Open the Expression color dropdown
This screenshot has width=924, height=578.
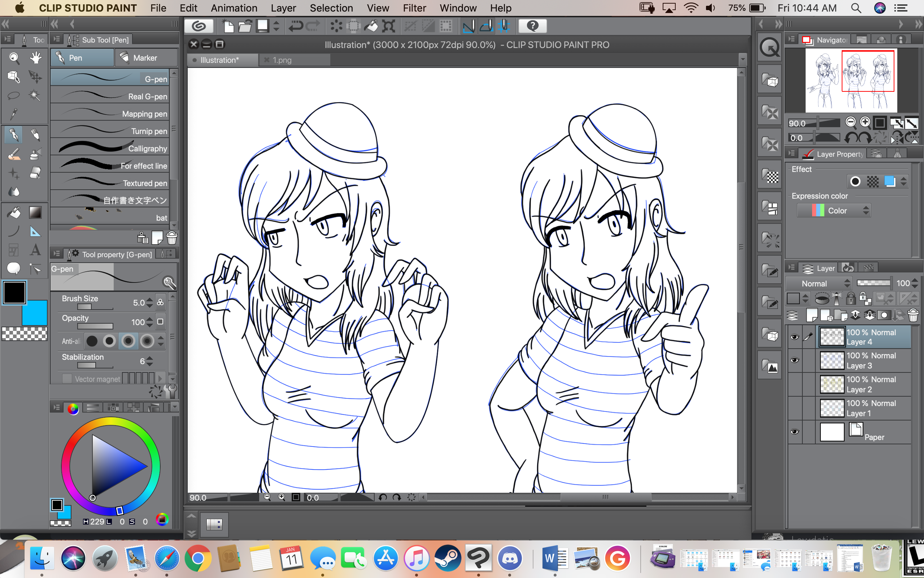coord(834,211)
